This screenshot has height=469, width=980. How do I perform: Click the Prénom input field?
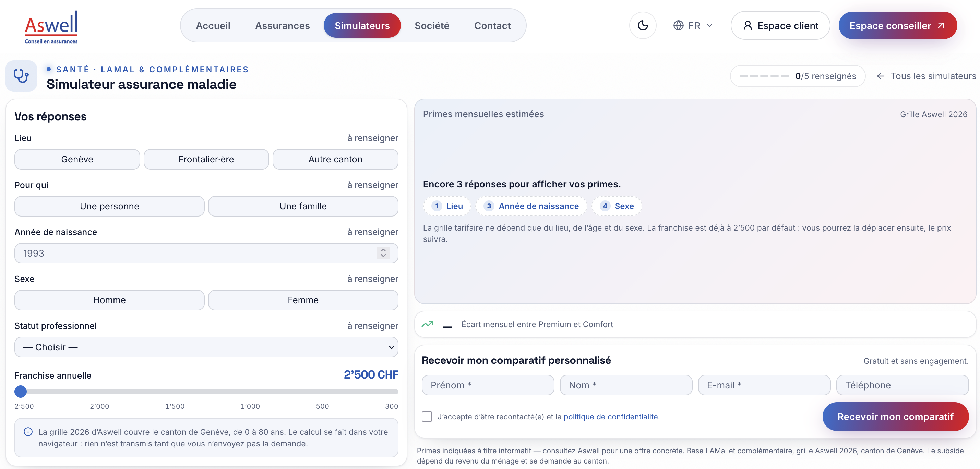pos(488,385)
